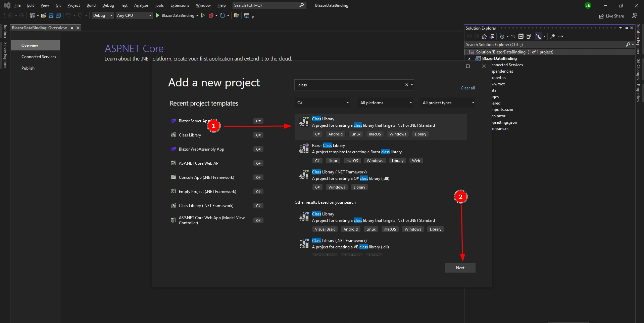The image size is (644, 323).
Task: Click the Clear all link
Action: [x=467, y=88]
